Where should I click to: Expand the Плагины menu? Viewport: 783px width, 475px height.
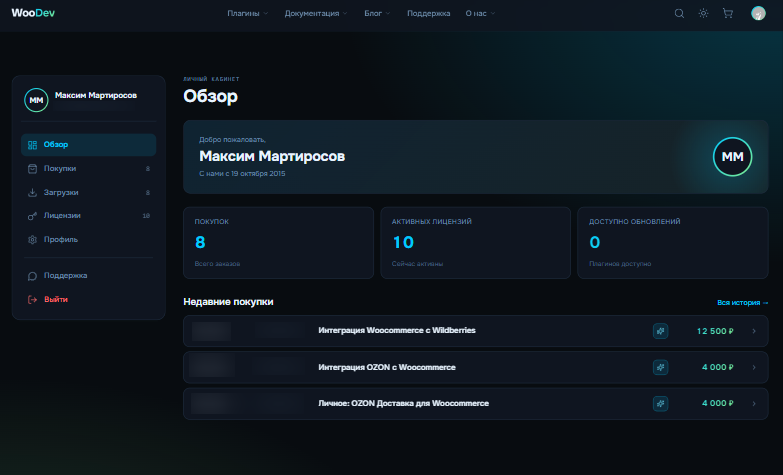247,13
